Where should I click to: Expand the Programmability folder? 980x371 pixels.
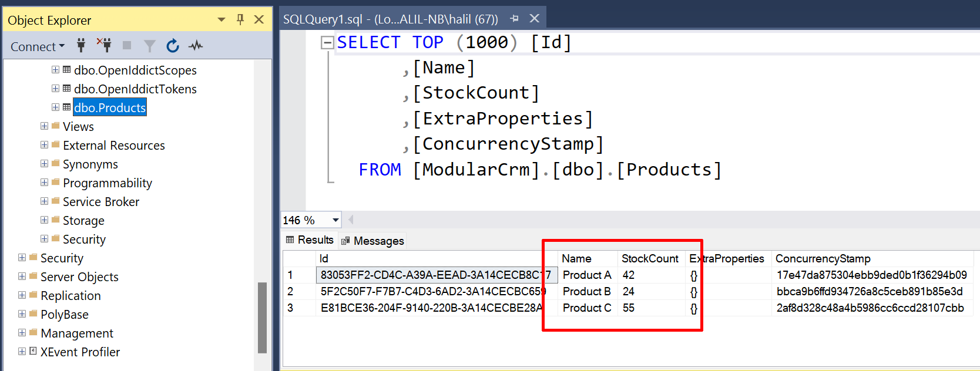(x=44, y=183)
